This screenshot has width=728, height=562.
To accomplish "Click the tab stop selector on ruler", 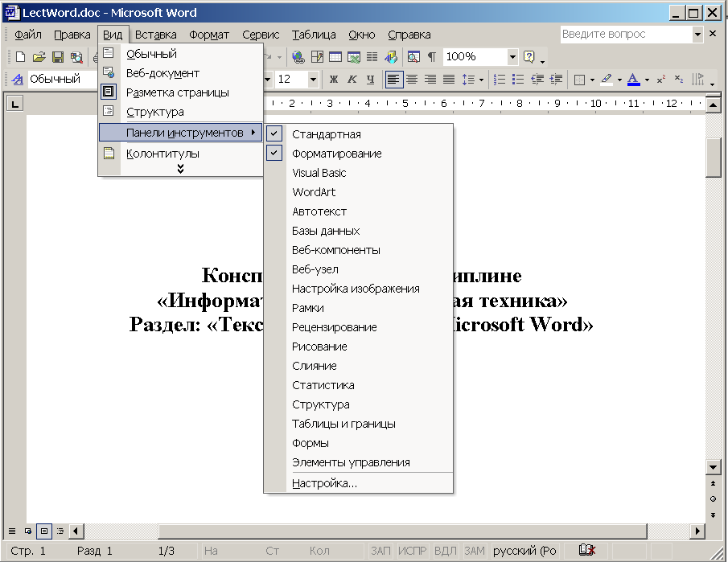I will [x=14, y=104].
